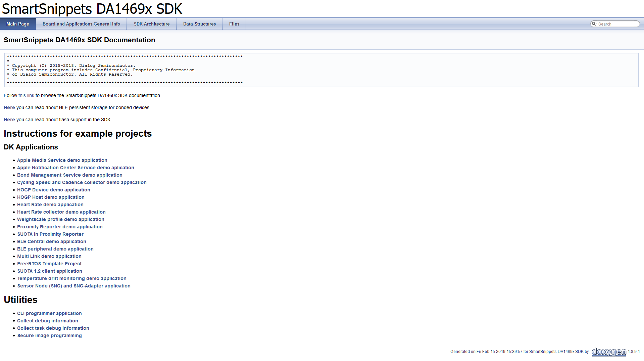The height and width of the screenshot is (361, 644).
Task: Click the 'SmartSnippets DA1469x SDK Documentation' heading
Action: coord(79,40)
